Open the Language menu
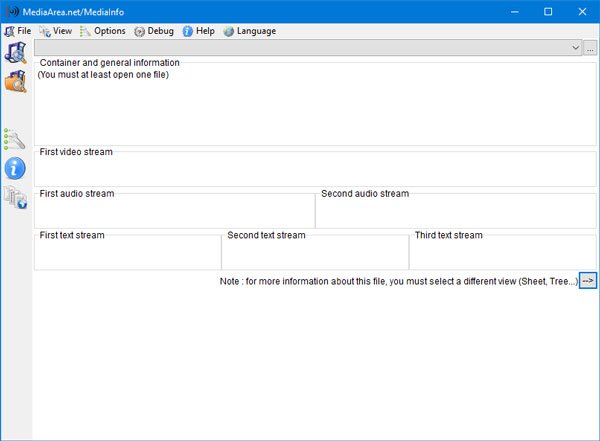 [x=249, y=31]
